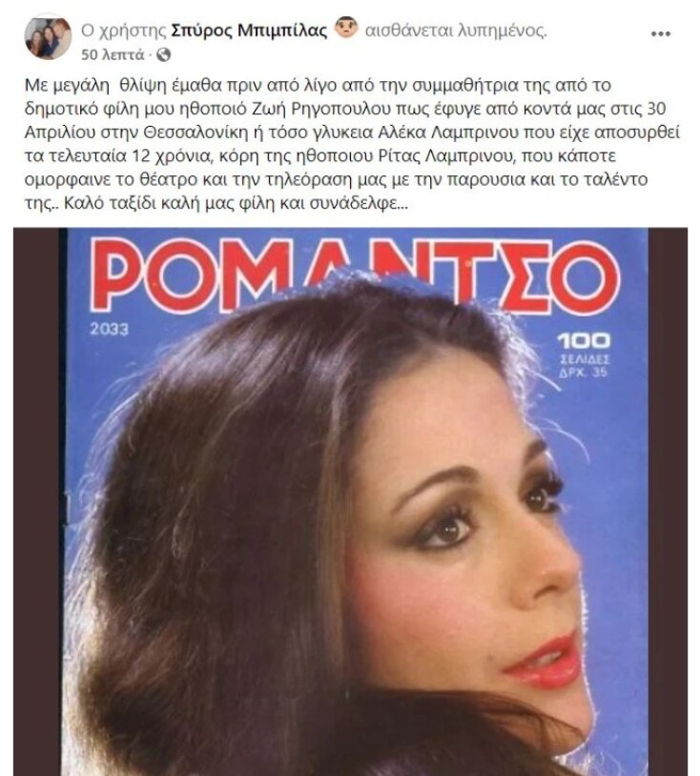The width and height of the screenshot is (700, 776).
Task: Click the sad face feeling emoji
Action: point(346,28)
